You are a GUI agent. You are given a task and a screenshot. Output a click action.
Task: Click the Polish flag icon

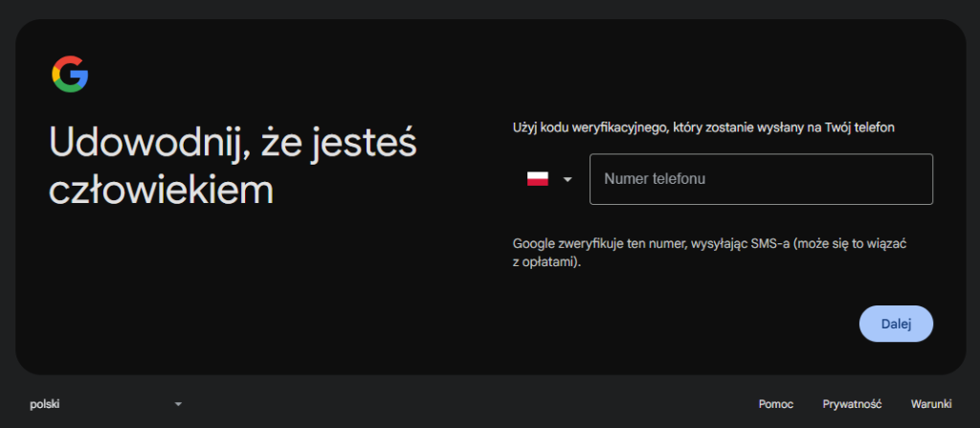(x=537, y=179)
